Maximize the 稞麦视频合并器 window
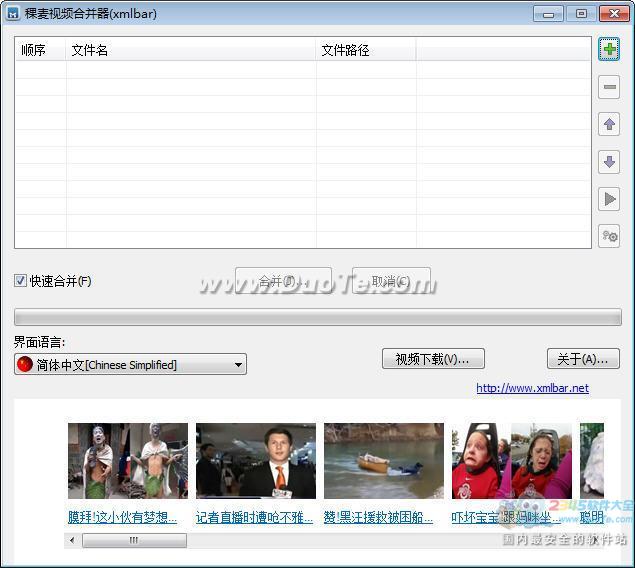The width and height of the screenshot is (635, 568). pyautogui.click(x=581, y=14)
